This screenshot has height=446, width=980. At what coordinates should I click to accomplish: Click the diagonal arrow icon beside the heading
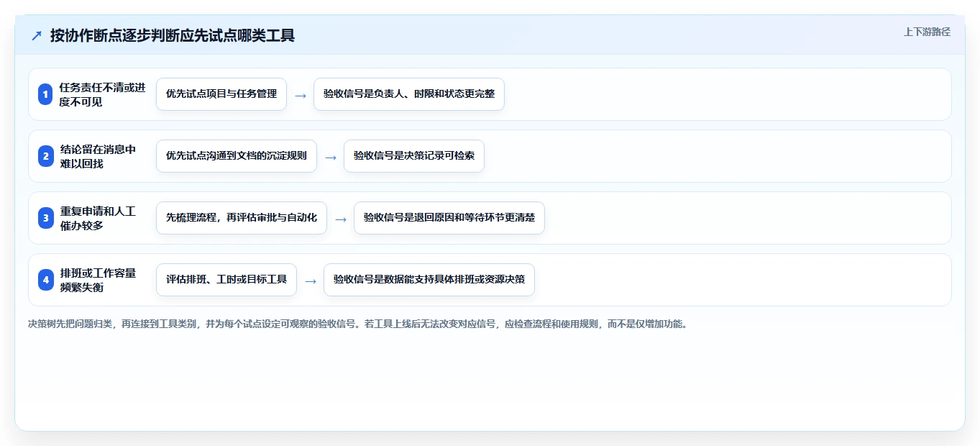pos(37,35)
